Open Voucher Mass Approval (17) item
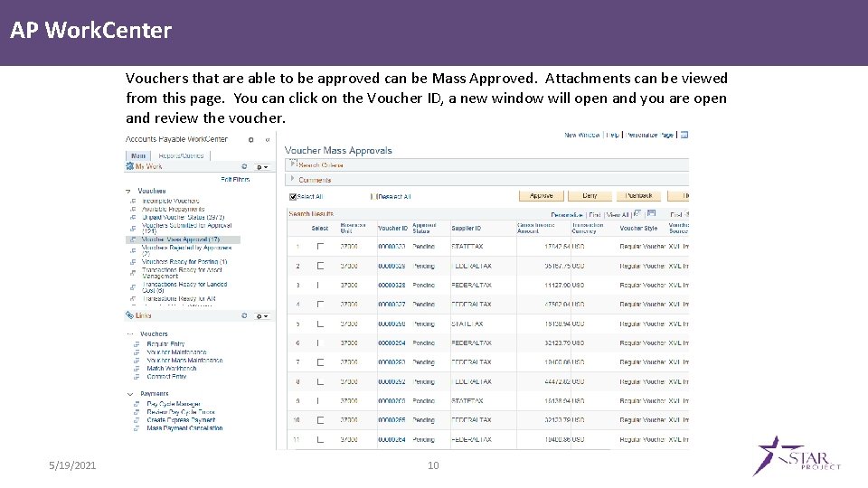Screen dimensions: 868x488 pos(181,239)
